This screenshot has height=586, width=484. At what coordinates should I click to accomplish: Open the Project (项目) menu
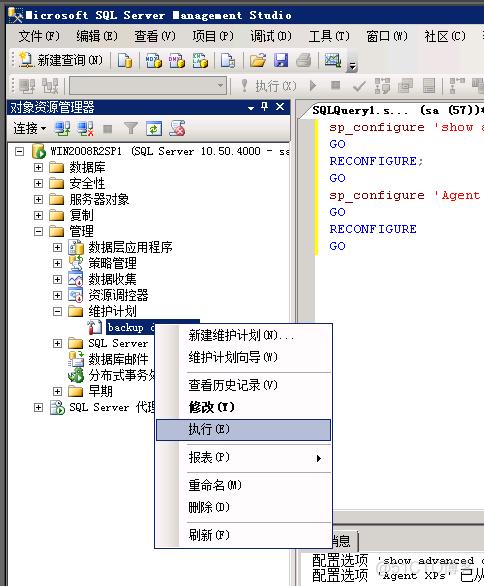[213, 36]
